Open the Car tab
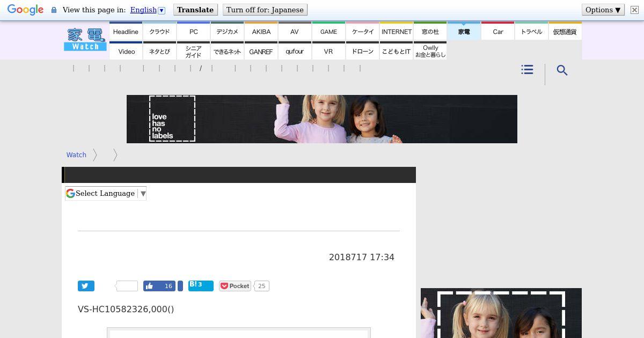644x338 pixels. pos(497,31)
